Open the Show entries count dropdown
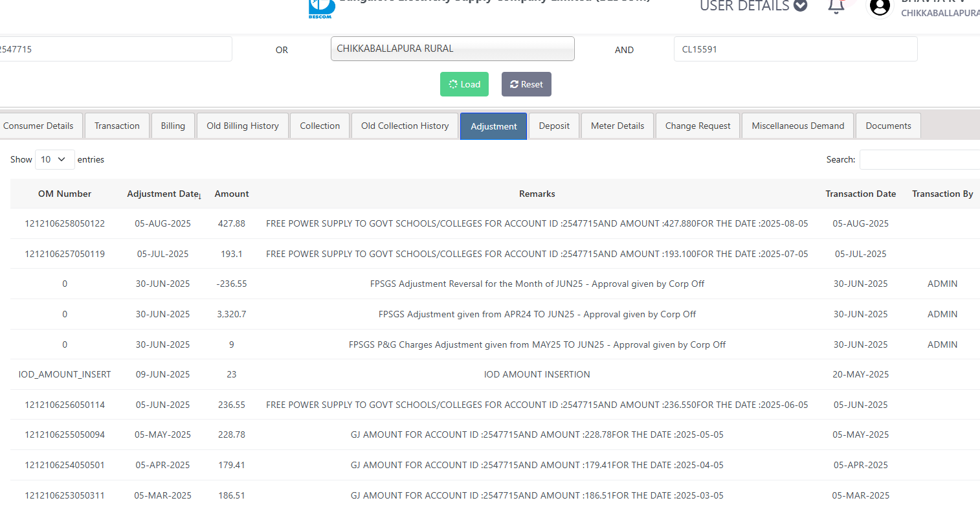Screen dimensions: 980x507 pyautogui.click(x=55, y=159)
